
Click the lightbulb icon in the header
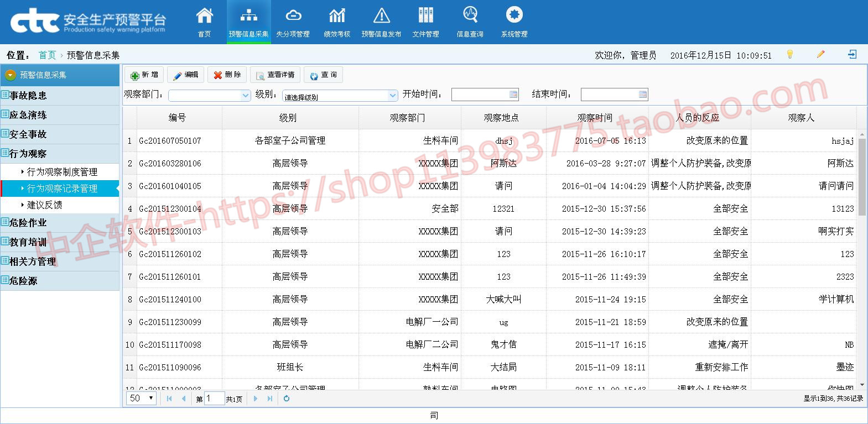[x=790, y=54]
